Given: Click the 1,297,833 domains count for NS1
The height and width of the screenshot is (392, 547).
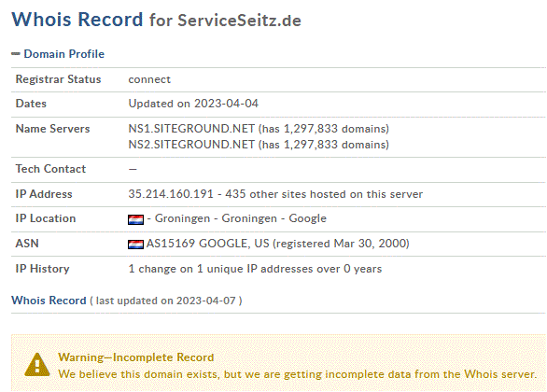Looking at the screenshot, I should (336, 129).
